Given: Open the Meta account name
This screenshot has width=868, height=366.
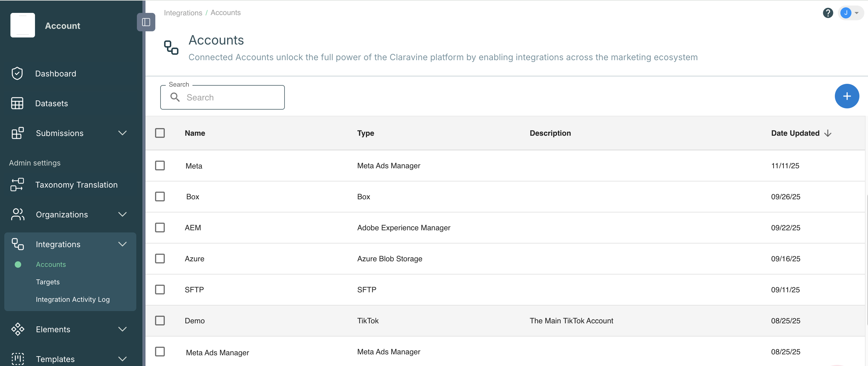Looking at the screenshot, I should pos(194,166).
